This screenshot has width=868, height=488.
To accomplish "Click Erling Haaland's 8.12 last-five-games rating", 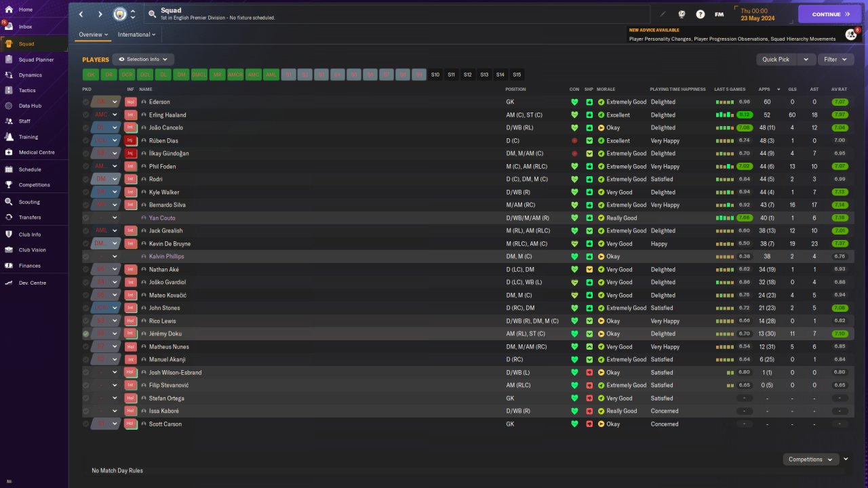I will click(x=745, y=115).
